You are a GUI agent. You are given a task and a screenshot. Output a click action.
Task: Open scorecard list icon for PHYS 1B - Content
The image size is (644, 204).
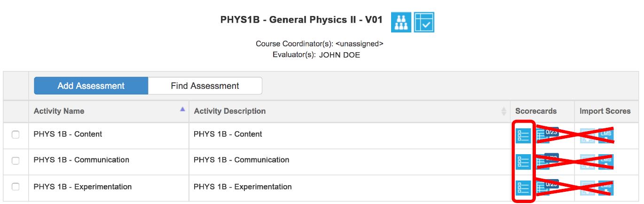tap(523, 135)
